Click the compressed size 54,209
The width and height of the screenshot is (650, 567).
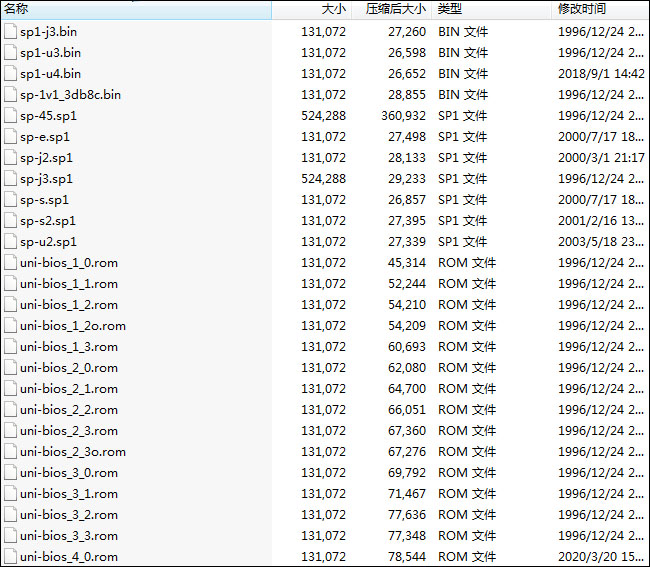407,326
